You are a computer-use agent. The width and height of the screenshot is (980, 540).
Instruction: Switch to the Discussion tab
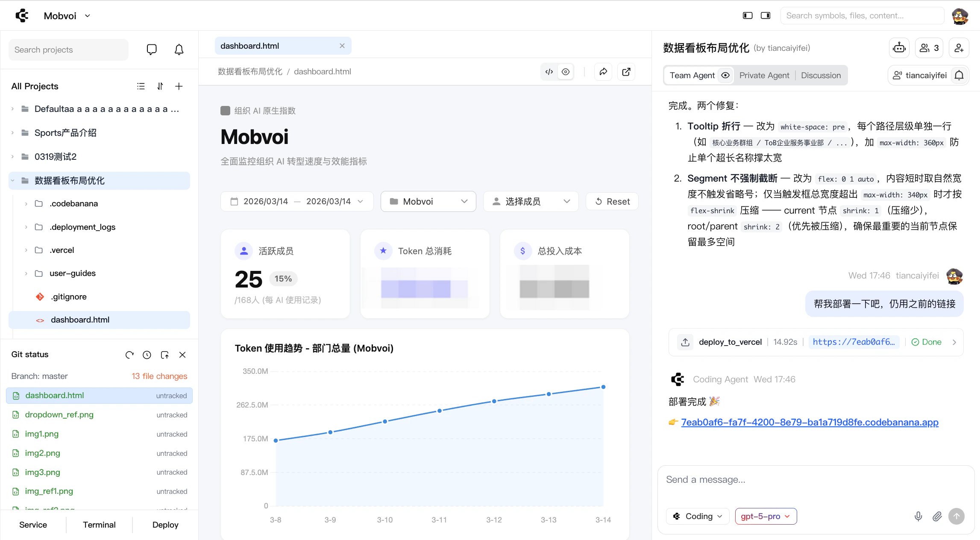click(x=821, y=75)
